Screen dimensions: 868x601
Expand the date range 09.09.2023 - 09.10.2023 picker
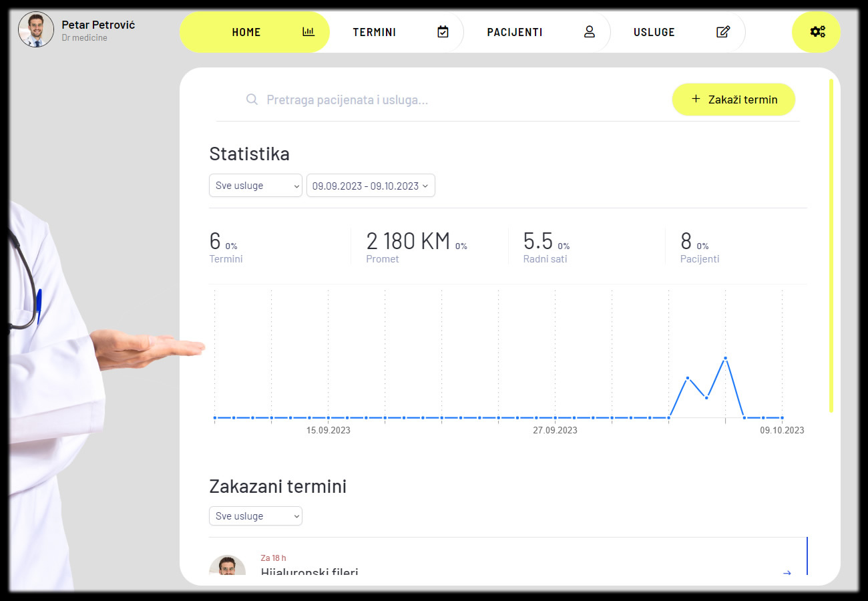371,186
